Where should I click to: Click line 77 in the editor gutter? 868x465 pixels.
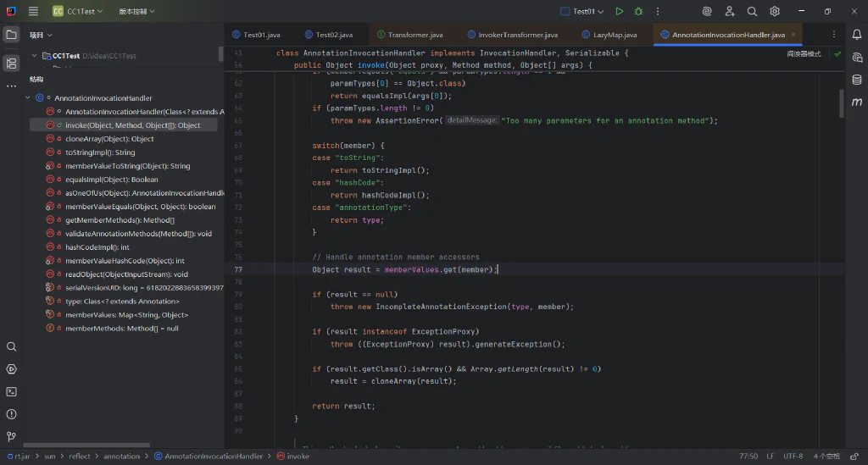pos(238,270)
